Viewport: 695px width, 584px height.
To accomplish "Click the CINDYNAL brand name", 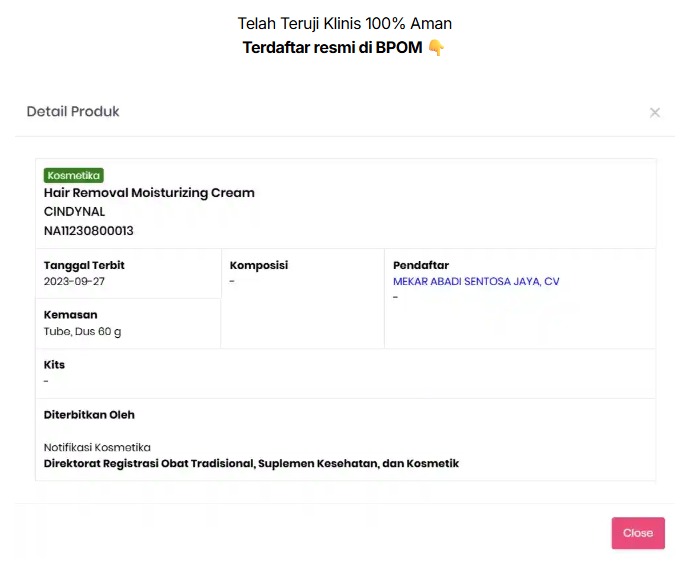I will pyautogui.click(x=74, y=212).
